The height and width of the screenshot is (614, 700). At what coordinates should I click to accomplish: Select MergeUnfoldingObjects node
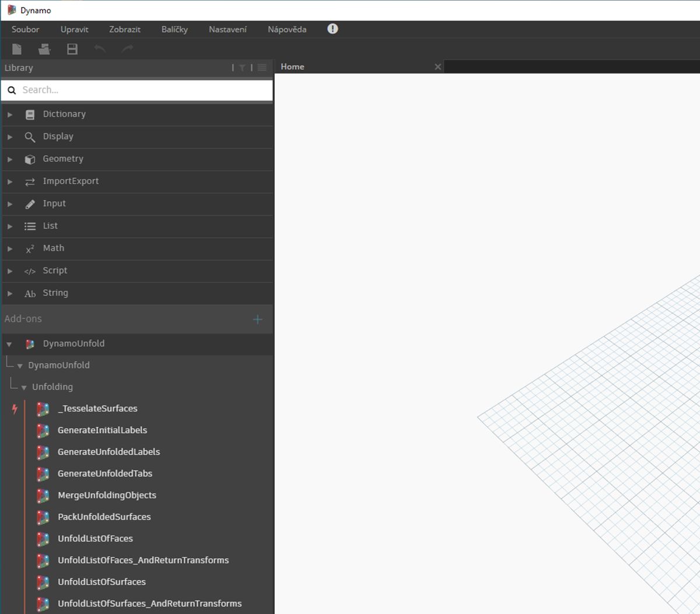[107, 495]
